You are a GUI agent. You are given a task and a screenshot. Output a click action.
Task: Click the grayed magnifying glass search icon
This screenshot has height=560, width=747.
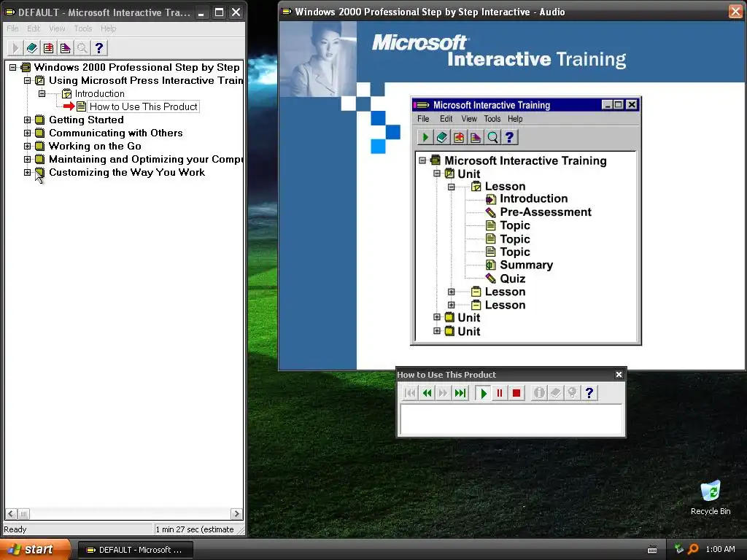coord(82,47)
